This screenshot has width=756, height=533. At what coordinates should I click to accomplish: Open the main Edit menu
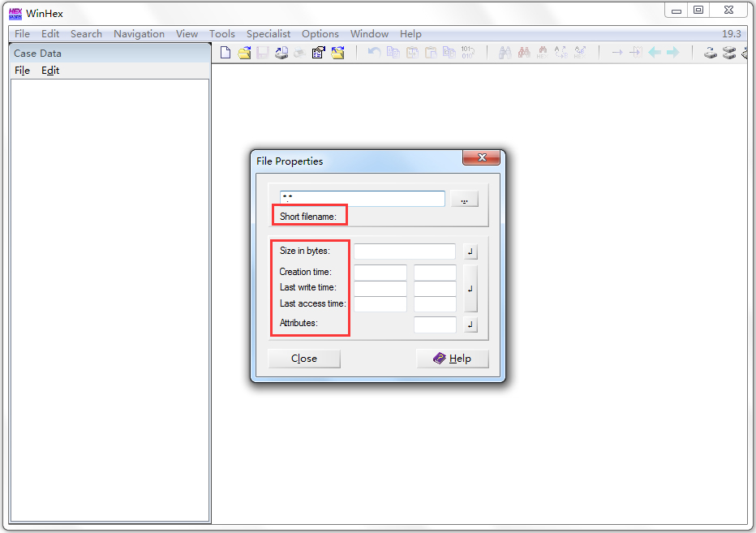tap(50, 34)
